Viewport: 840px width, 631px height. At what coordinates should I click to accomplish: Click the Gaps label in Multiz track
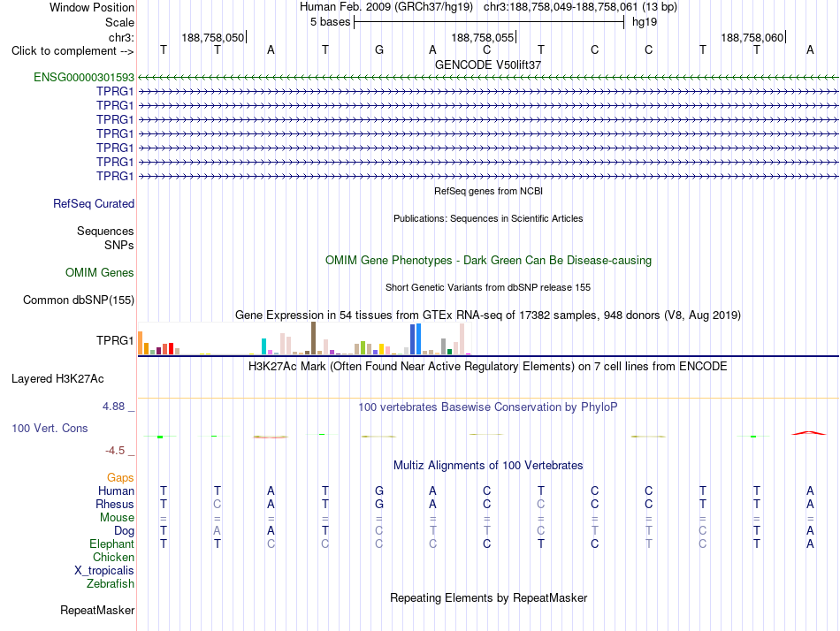click(120, 477)
